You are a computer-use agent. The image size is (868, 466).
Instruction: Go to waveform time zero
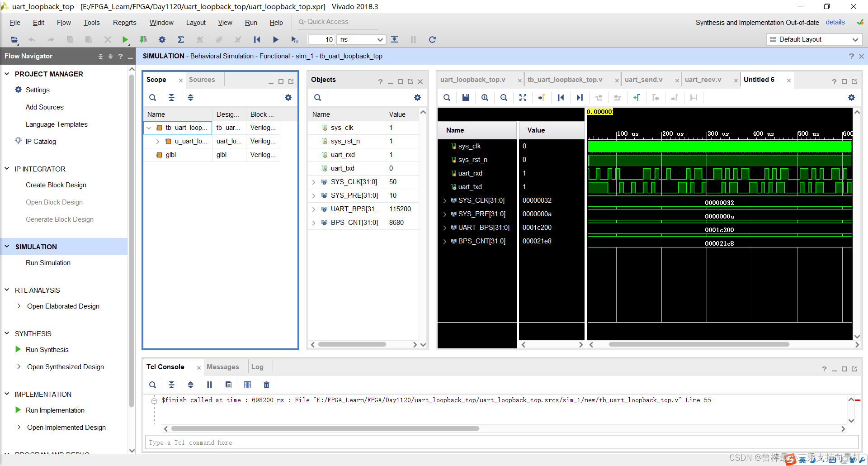561,98
